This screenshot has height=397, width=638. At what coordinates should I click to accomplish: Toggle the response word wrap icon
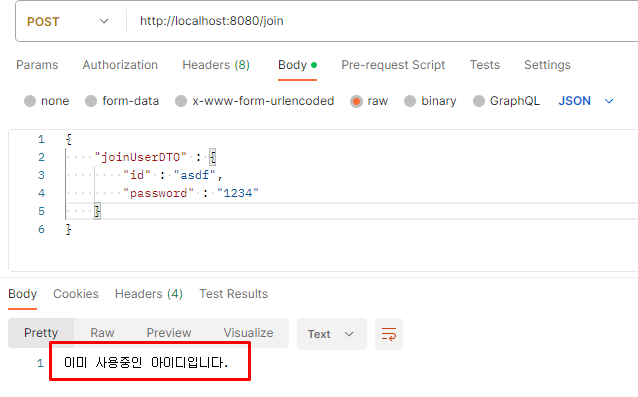[x=389, y=334]
